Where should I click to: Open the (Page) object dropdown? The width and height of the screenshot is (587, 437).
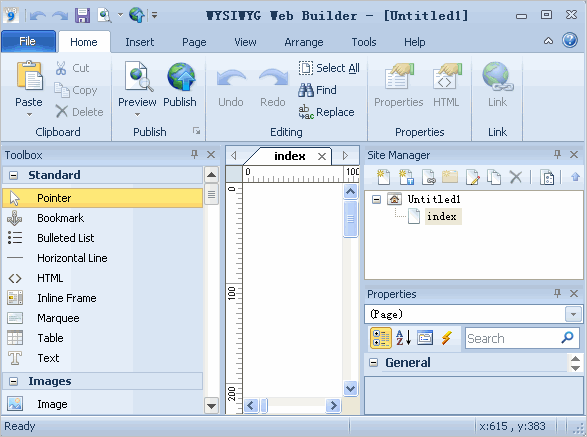click(573, 314)
